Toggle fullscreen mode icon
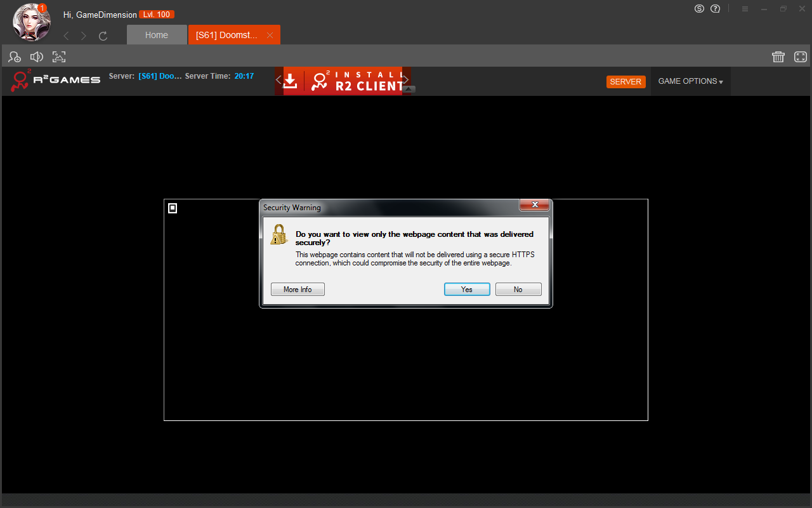This screenshot has width=812, height=508. click(x=801, y=57)
